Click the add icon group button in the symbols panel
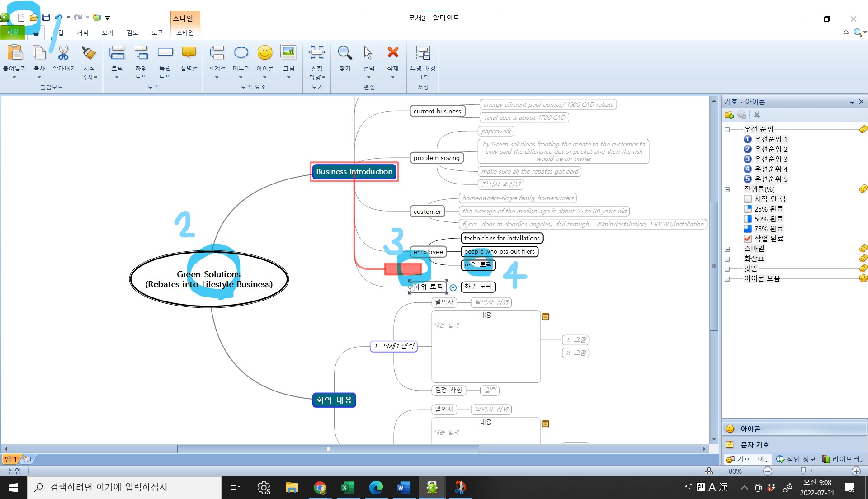Viewport: 868px width, 499px height. pos(729,115)
